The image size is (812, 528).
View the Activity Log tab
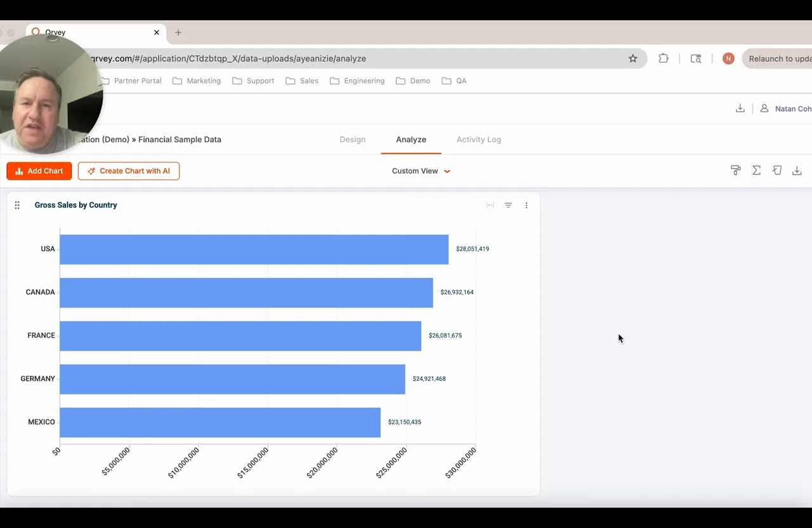tap(478, 139)
